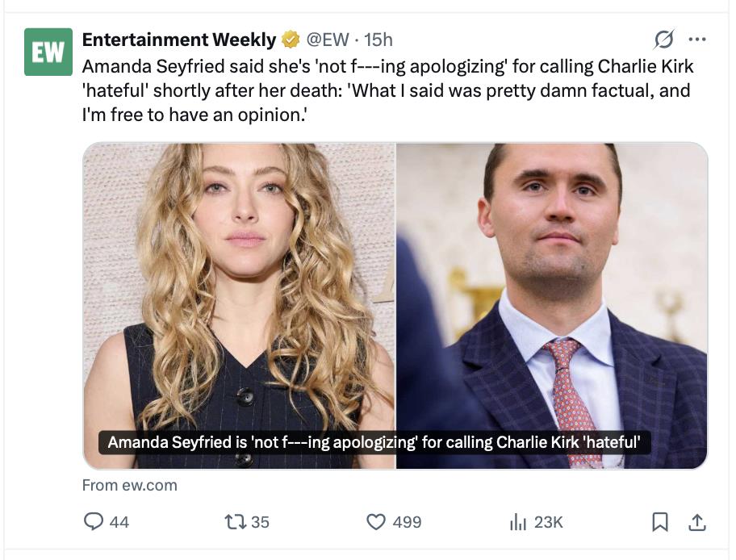Open the post's three-dot more menu
Screen dimensions: 736x560
(x=696, y=39)
